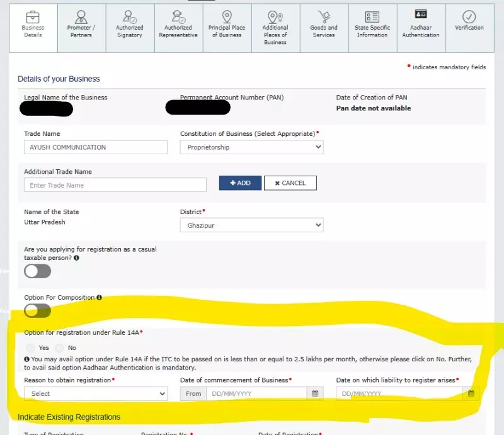Open the Promoter / Partners step icon
Screen dimensions: 504x435
click(x=81, y=16)
